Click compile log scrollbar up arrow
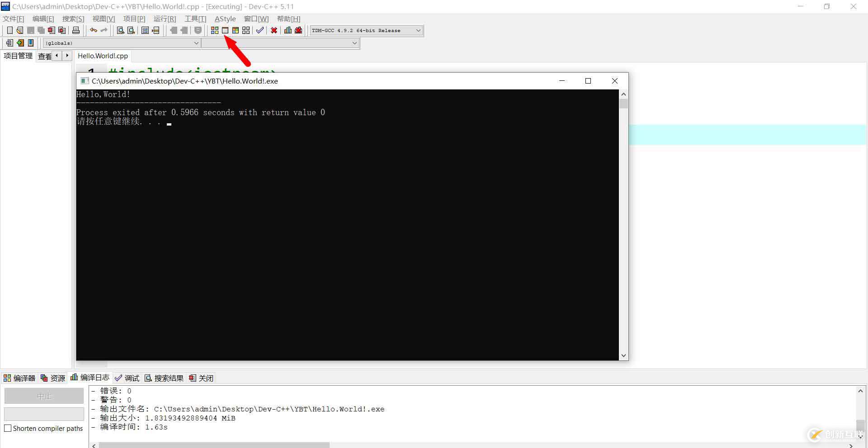The height and width of the screenshot is (448, 868). [860, 391]
